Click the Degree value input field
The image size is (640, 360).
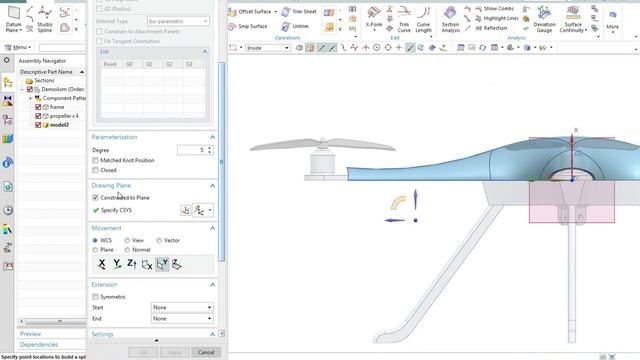(192, 150)
